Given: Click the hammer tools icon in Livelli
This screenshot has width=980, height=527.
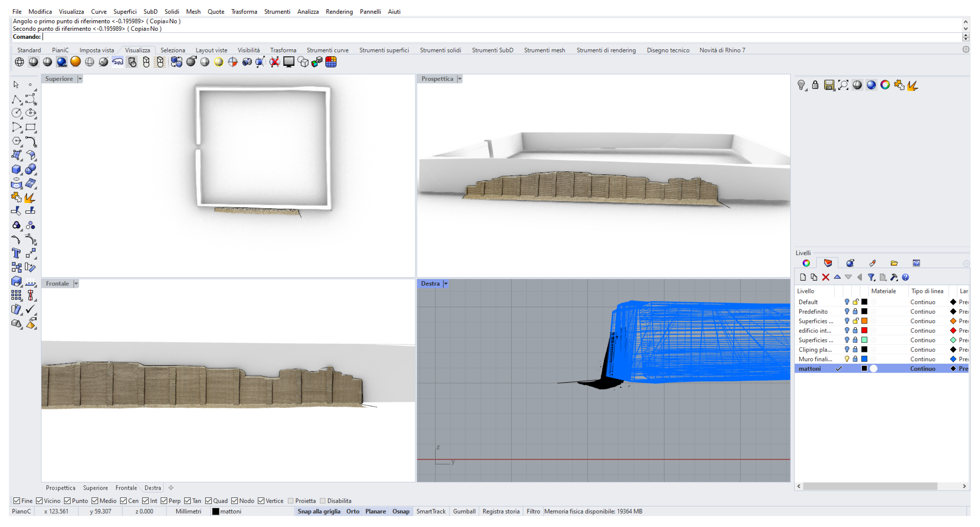Looking at the screenshot, I should (894, 277).
